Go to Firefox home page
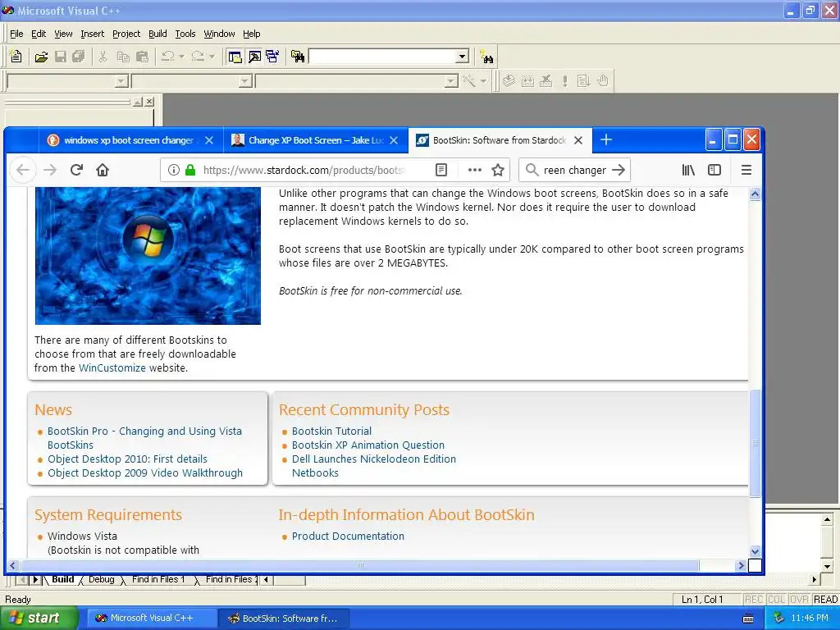 pyautogui.click(x=103, y=170)
